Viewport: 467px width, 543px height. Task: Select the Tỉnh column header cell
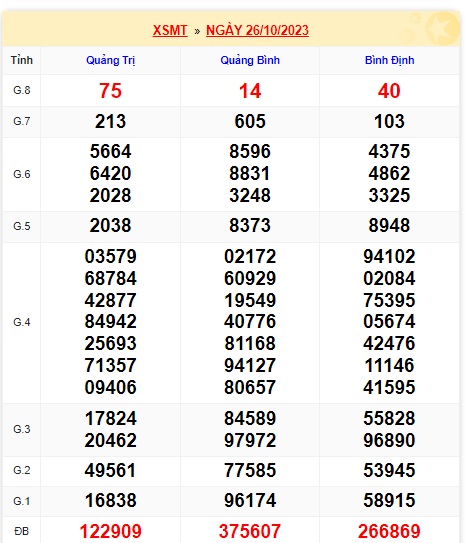tap(21, 60)
